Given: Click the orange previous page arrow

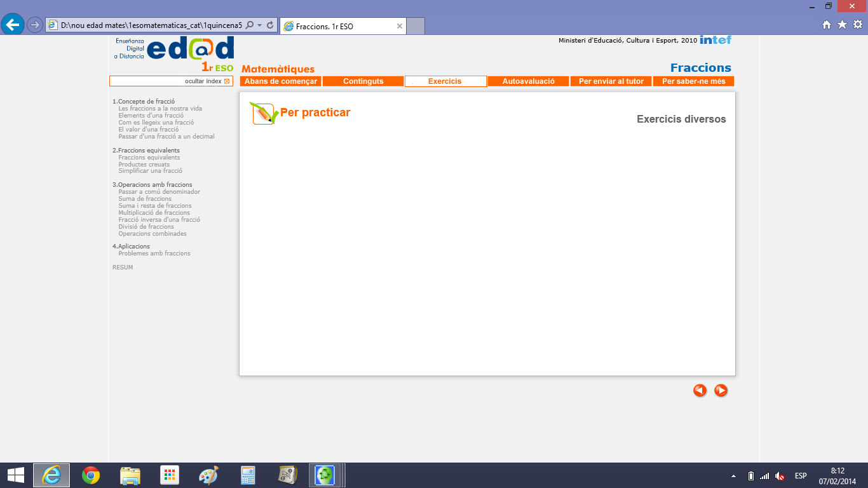Looking at the screenshot, I should coord(700,391).
